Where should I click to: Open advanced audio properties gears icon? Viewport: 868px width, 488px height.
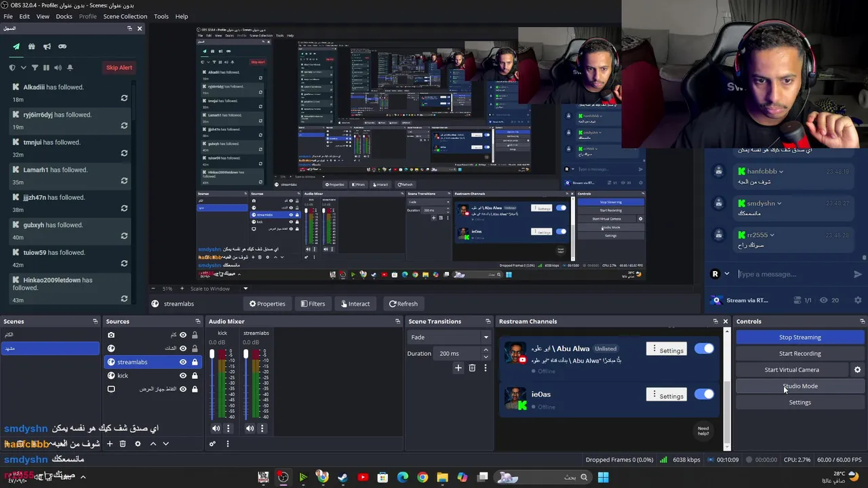click(x=212, y=444)
